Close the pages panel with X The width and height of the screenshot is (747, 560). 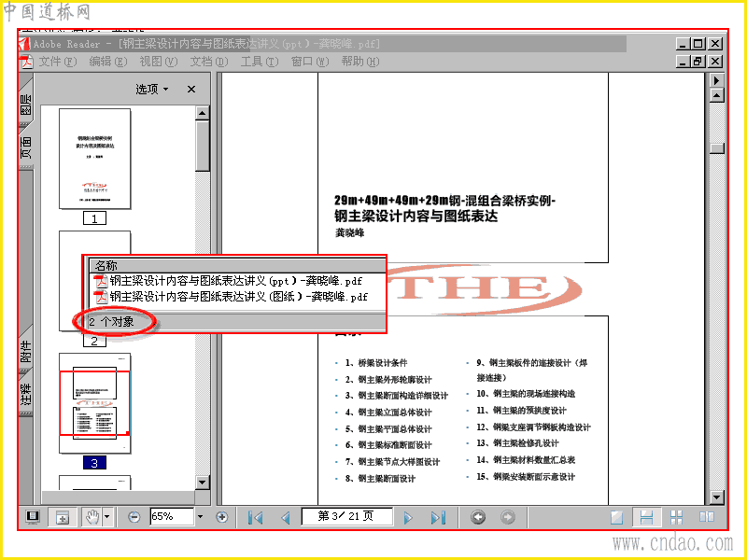tap(191, 89)
